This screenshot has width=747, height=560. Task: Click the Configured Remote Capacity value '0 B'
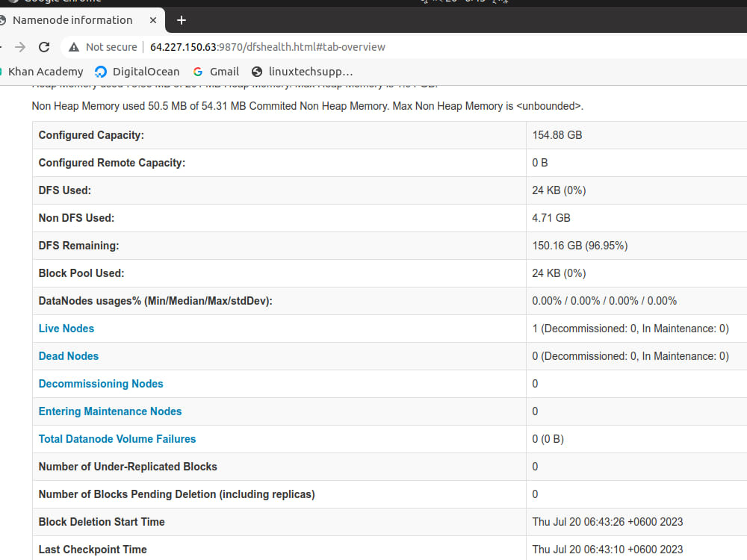click(540, 163)
